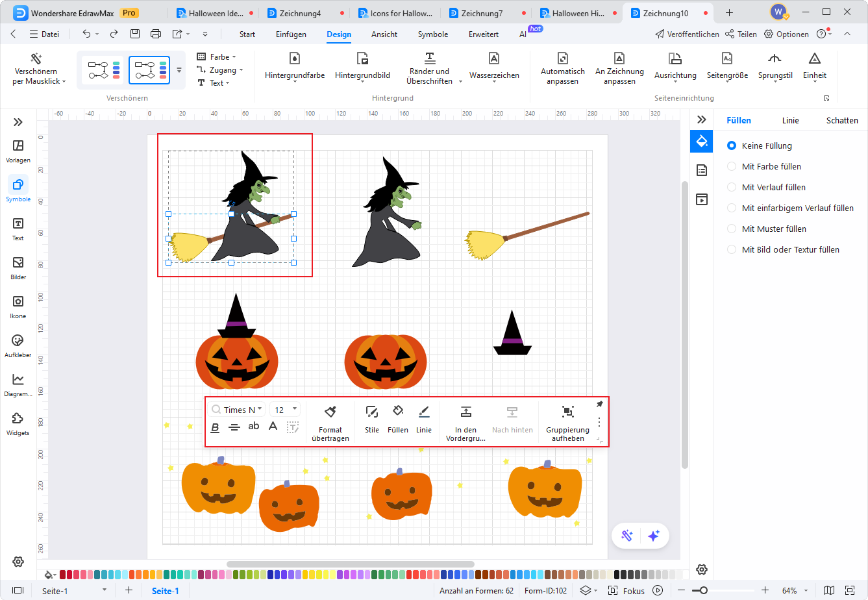Enable Mit Muster füllen
Screen dimensions: 868x600
point(733,229)
